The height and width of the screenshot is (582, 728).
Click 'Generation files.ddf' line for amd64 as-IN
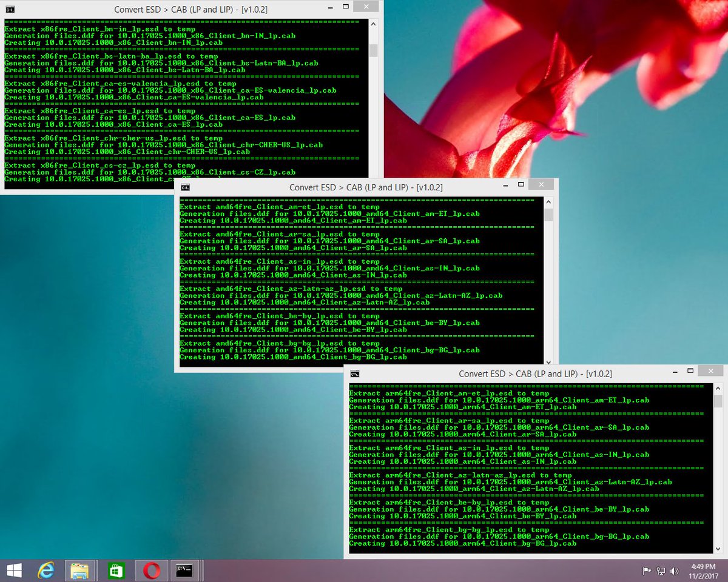point(329,268)
